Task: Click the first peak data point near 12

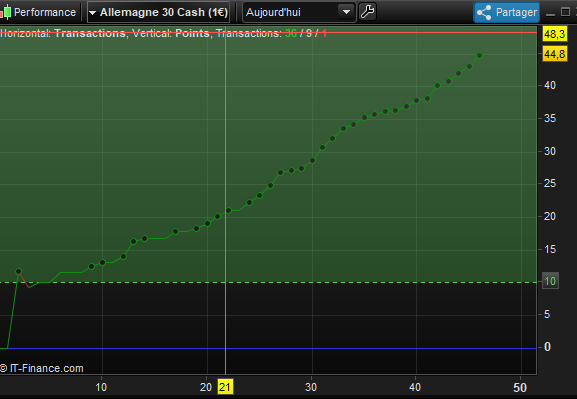Action: [x=18, y=271]
